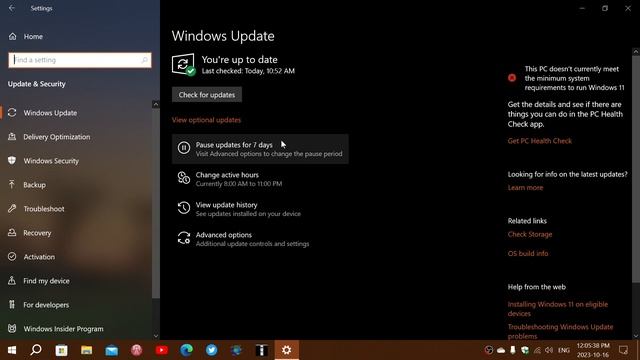Open View optional updates link
640x360 pixels.
[x=206, y=120]
